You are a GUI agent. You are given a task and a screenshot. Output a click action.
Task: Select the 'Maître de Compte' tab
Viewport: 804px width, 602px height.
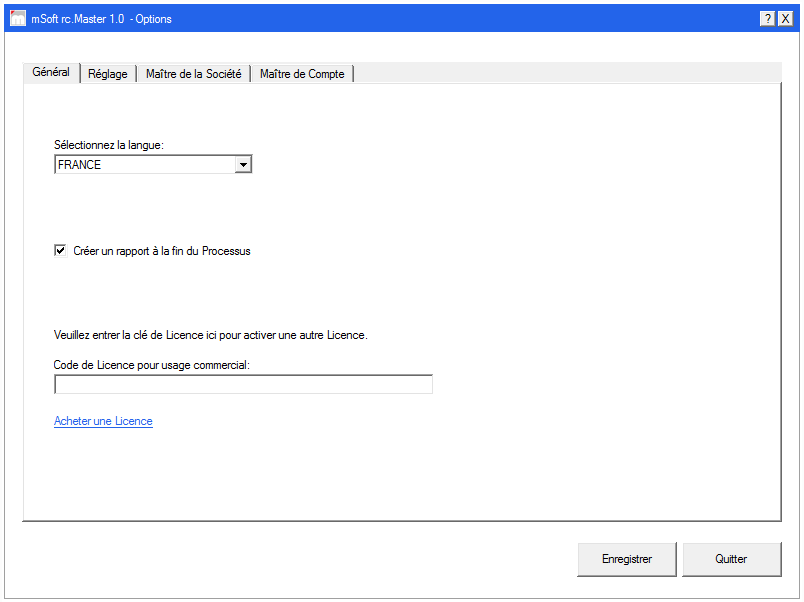coord(301,73)
